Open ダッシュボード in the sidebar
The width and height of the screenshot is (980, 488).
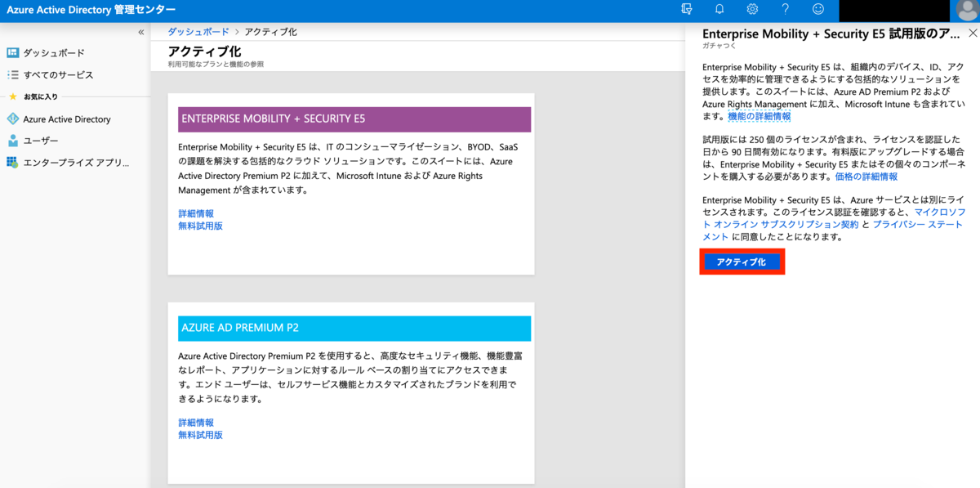tap(54, 53)
